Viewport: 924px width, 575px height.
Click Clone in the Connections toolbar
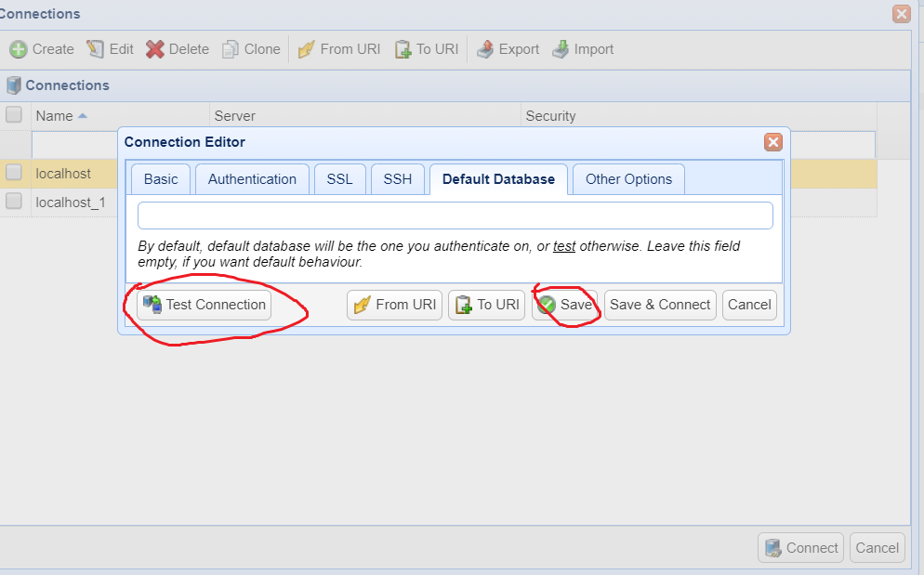click(251, 49)
